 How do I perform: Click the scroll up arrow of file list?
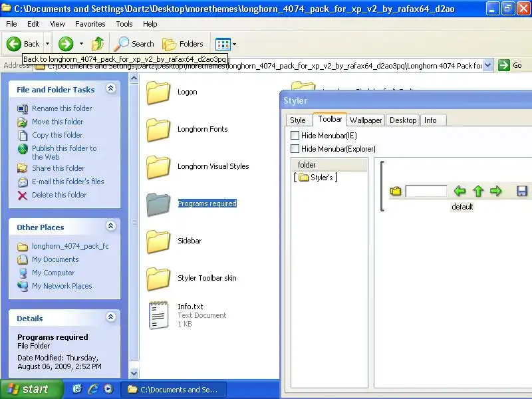pos(134,78)
